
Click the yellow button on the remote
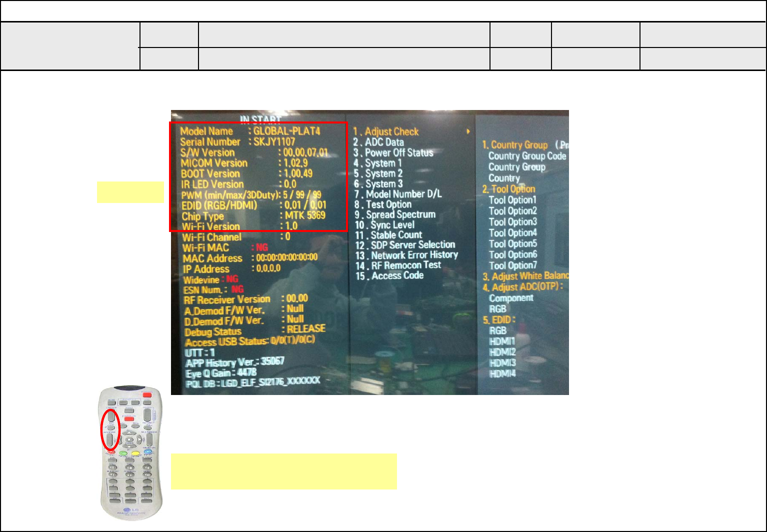tap(135, 453)
